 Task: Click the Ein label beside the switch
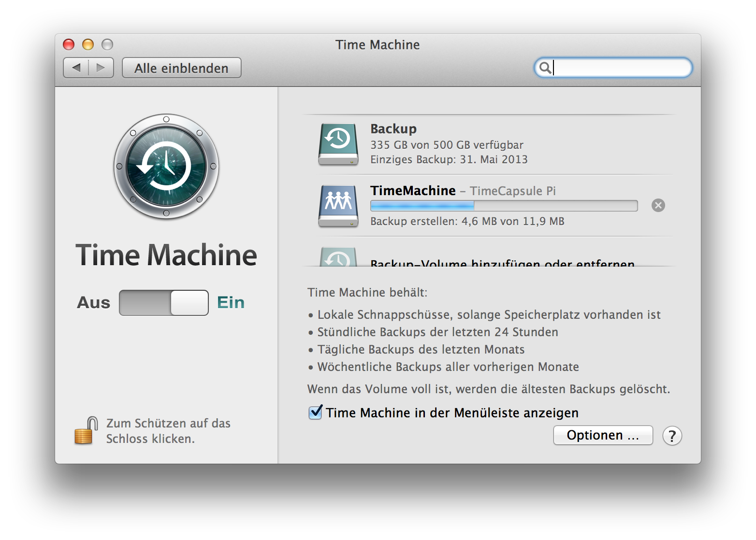[x=231, y=302]
